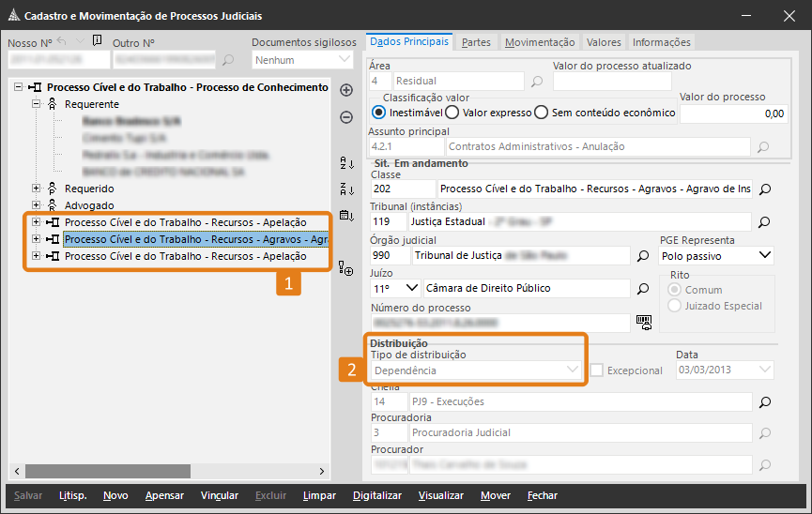Sort the tree Z to A descending
This screenshot has height=514, width=812.
click(x=345, y=189)
